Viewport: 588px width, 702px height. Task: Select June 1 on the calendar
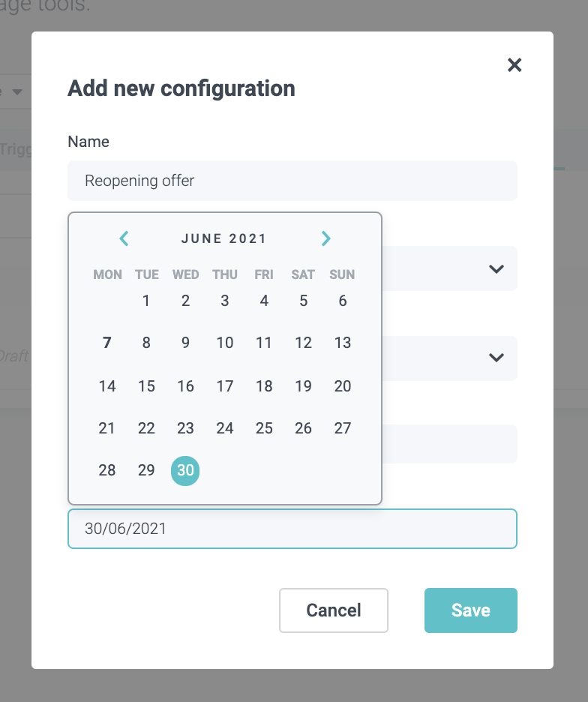click(x=146, y=301)
